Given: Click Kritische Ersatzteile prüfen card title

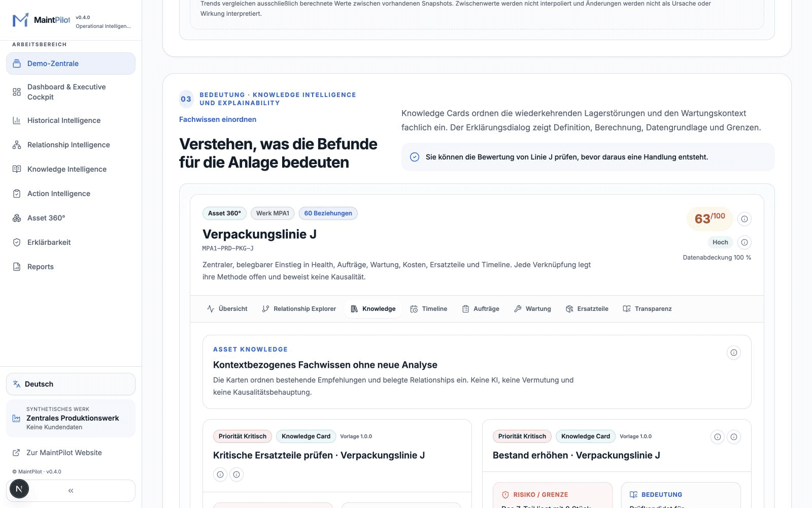Looking at the screenshot, I should coord(319,455).
